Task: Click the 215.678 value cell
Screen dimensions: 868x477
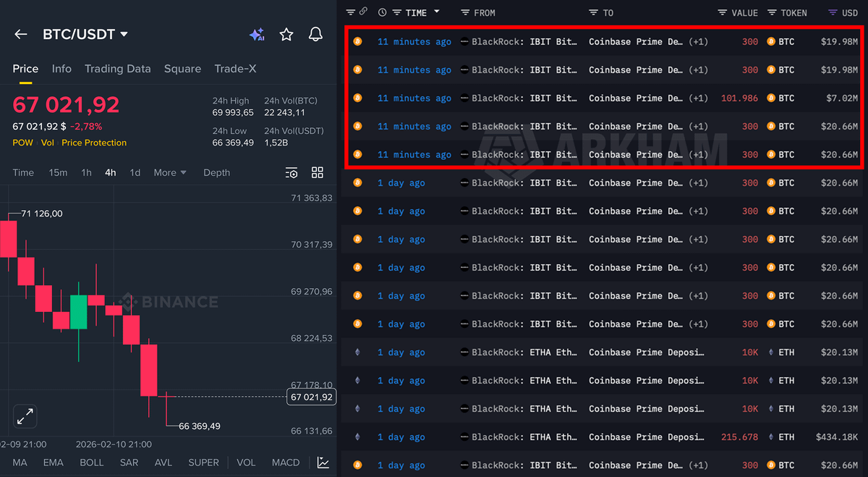Action: pos(739,436)
